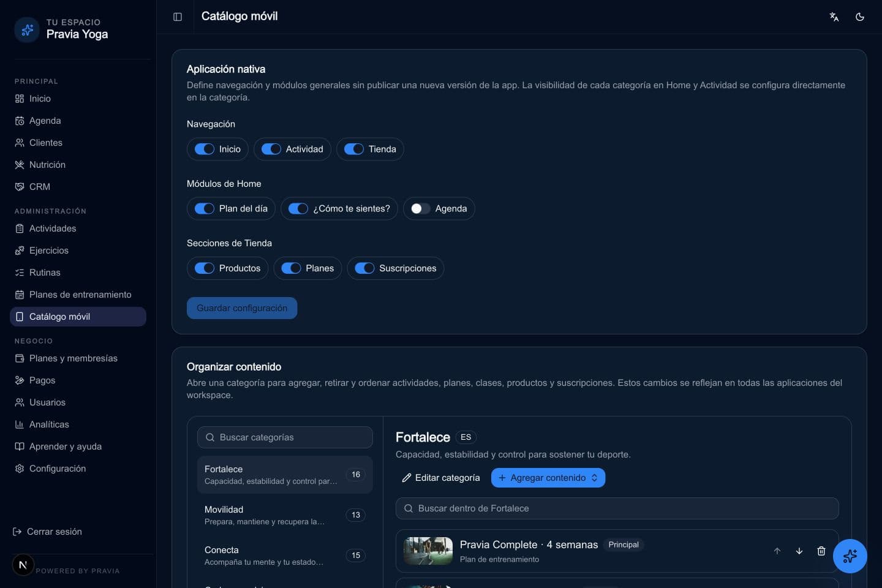Open the Agregar contenido dropdown
Image resolution: width=882 pixels, height=588 pixels.
[548, 478]
